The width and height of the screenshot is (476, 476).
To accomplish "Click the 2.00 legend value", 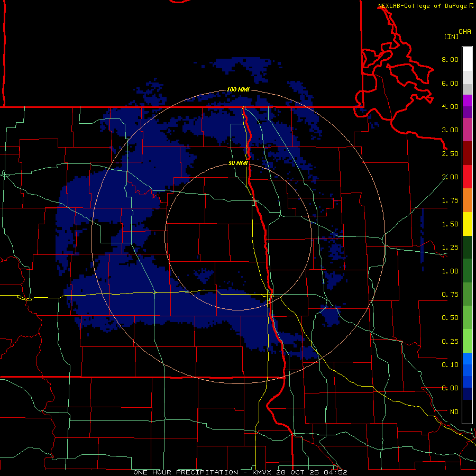I will (450, 177).
